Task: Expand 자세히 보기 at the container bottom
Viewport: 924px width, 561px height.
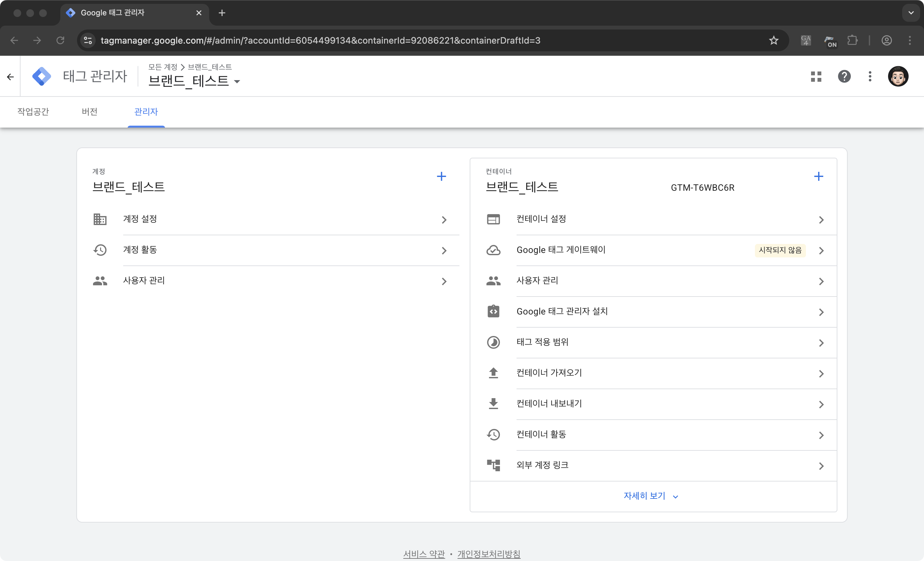Action: point(651,496)
